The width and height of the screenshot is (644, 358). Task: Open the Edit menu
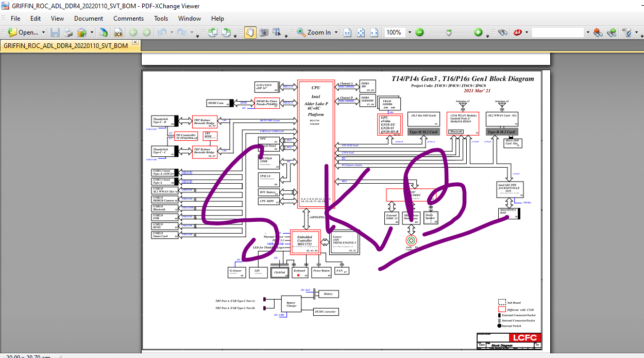[36, 18]
